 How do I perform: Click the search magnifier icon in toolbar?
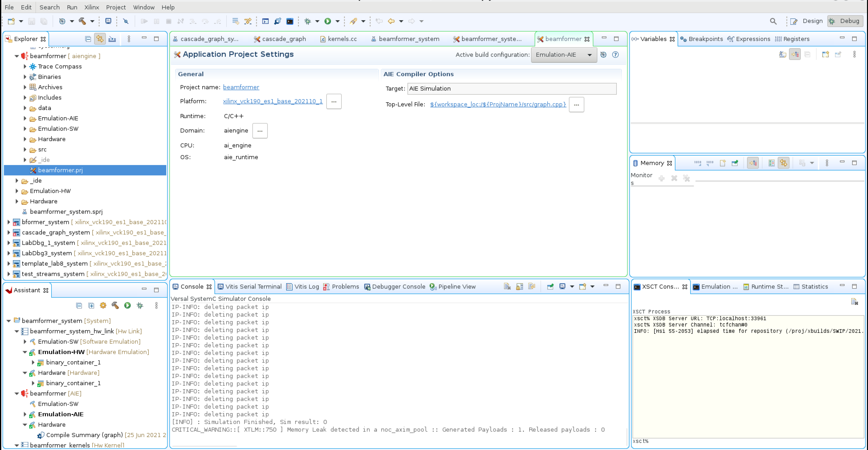pyautogui.click(x=773, y=21)
